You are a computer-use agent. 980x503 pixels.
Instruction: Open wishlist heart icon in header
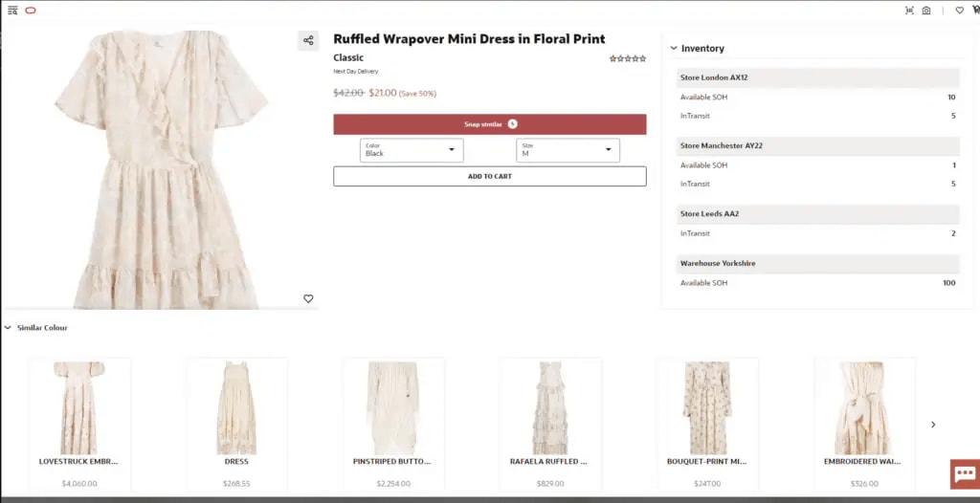960,11
